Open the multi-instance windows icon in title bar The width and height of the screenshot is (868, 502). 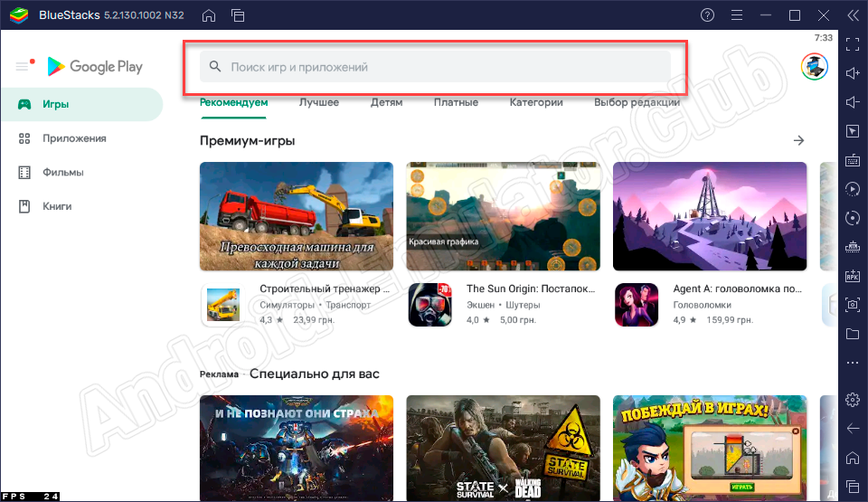point(238,15)
